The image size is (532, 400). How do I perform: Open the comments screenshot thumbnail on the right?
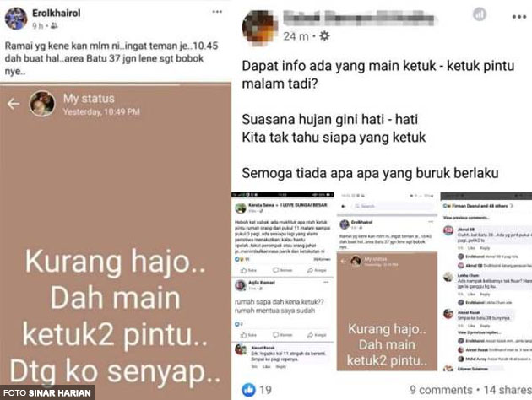[x=486, y=281]
